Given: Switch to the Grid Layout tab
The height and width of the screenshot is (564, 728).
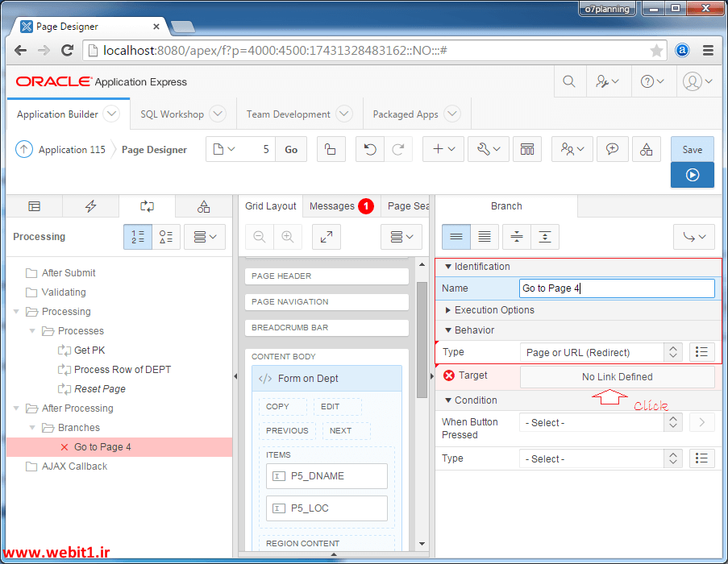Looking at the screenshot, I should tap(270, 206).
